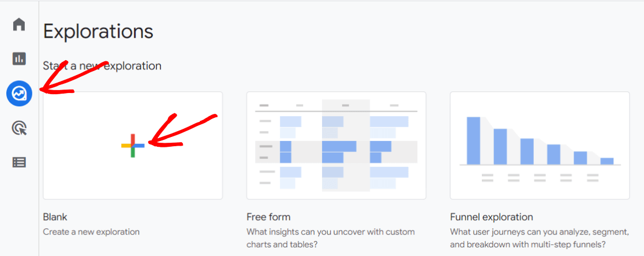Click the Explorations page heading
The height and width of the screenshot is (256, 644).
pyautogui.click(x=98, y=31)
